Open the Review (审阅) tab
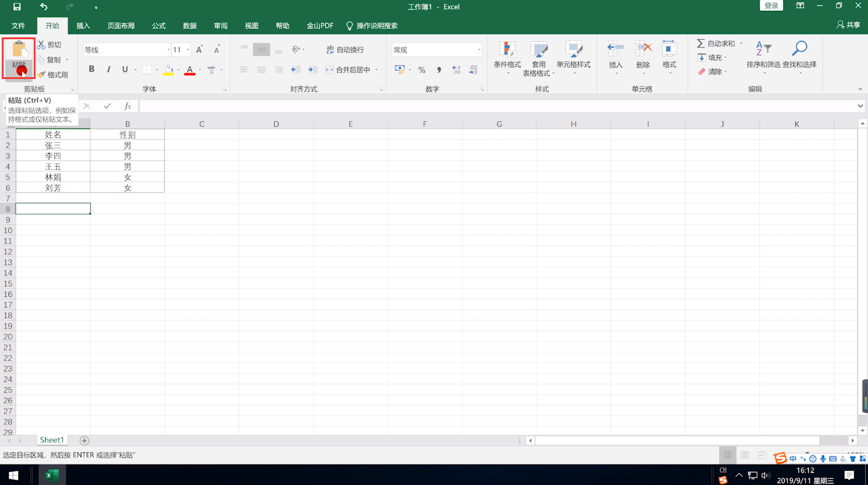868x485 pixels. coord(221,26)
